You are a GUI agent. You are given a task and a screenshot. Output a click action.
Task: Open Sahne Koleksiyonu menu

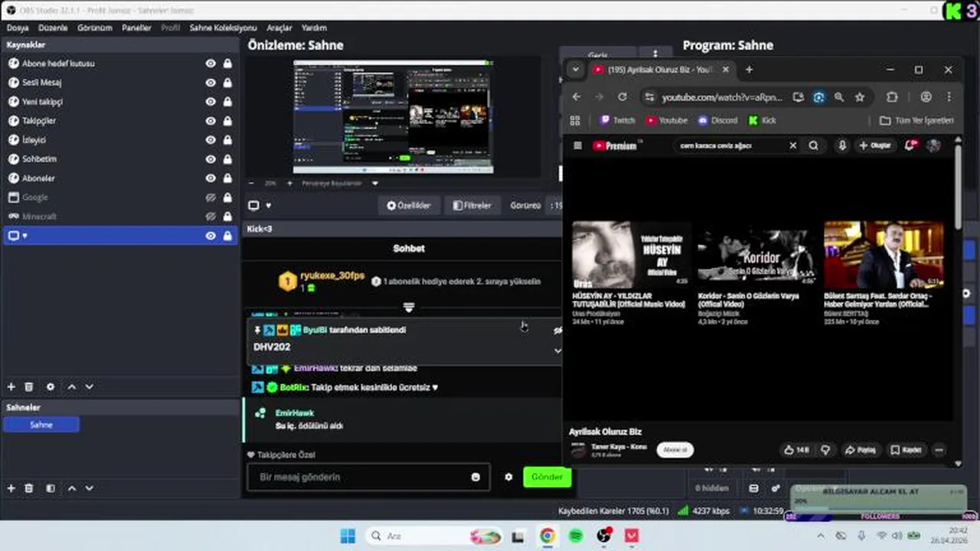tap(224, 28)
